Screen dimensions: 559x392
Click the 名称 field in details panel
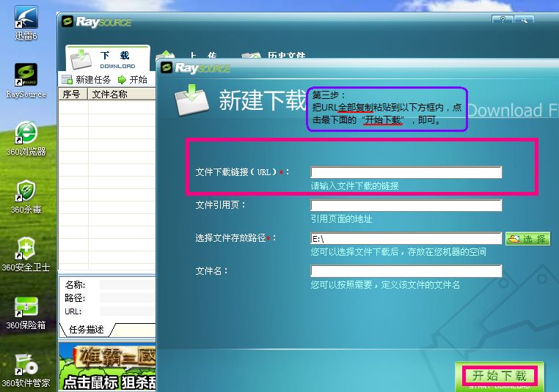click(127, 285)
